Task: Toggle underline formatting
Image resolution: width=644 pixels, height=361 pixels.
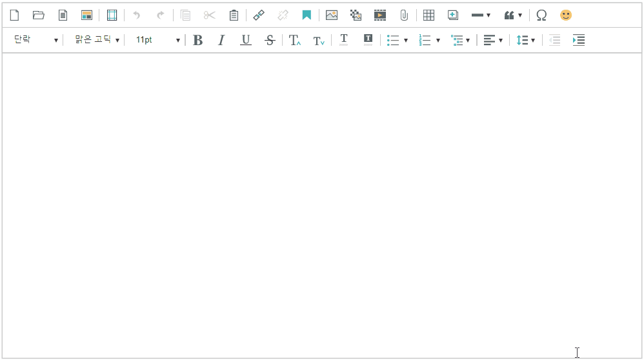Action: (x=245, y=40)
